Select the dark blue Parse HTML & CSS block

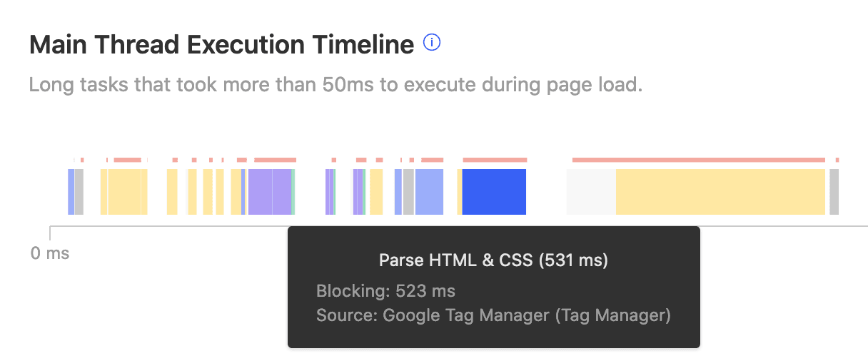coord(494,191)
